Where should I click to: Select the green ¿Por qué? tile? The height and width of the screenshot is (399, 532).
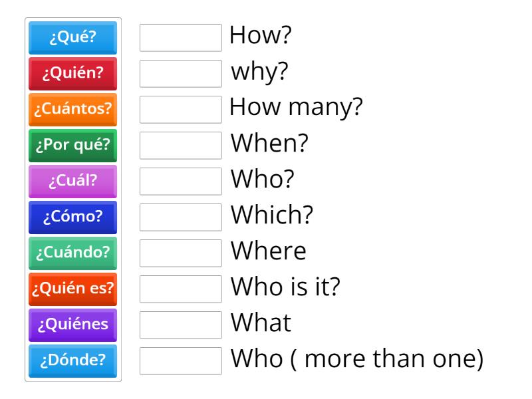[x=72, y=146]
